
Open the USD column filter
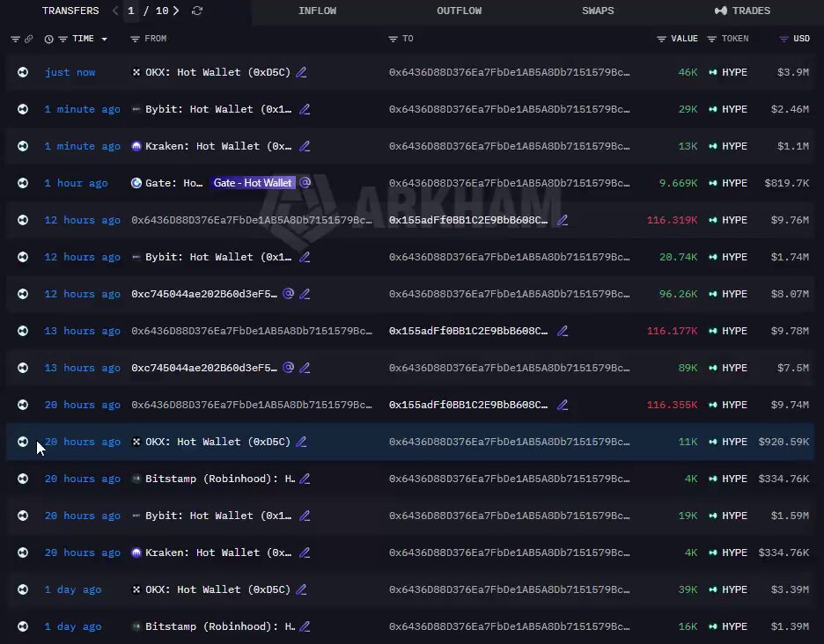[784, 39]
